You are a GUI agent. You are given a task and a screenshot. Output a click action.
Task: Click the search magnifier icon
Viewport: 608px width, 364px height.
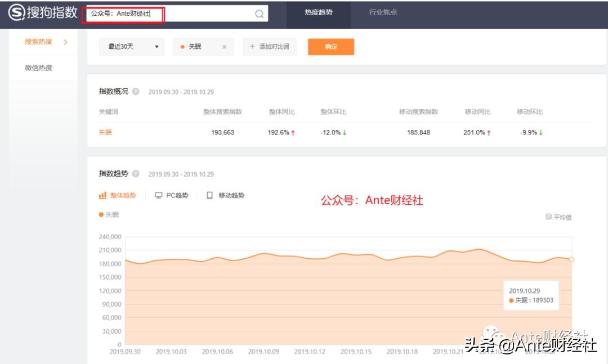(x=258, y=13)
